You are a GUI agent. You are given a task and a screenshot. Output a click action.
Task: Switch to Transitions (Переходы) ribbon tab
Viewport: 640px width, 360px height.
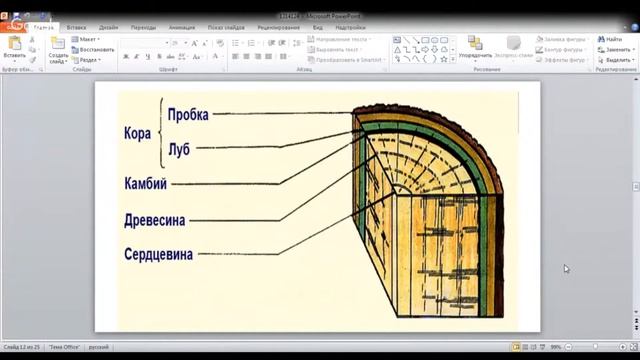point(143,27)
